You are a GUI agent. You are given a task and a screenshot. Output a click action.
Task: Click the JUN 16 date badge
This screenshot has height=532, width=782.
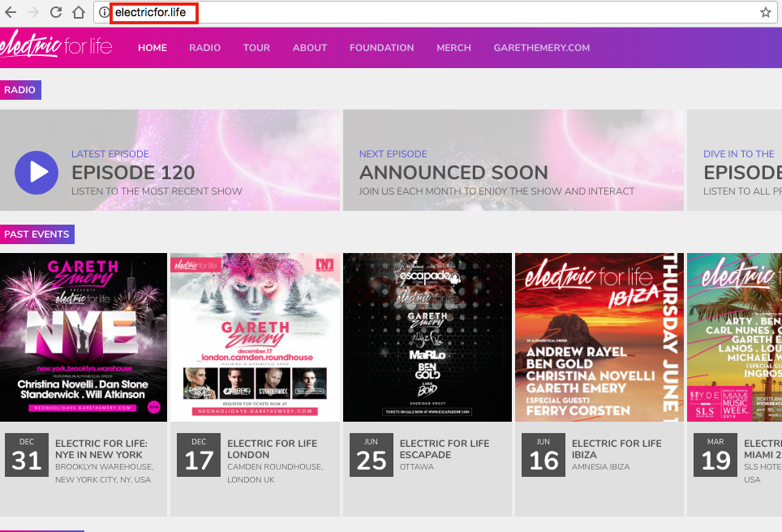[544, 455]
